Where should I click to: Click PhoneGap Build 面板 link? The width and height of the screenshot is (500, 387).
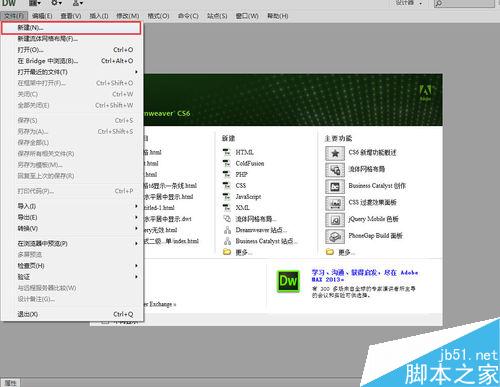[376, 236]
